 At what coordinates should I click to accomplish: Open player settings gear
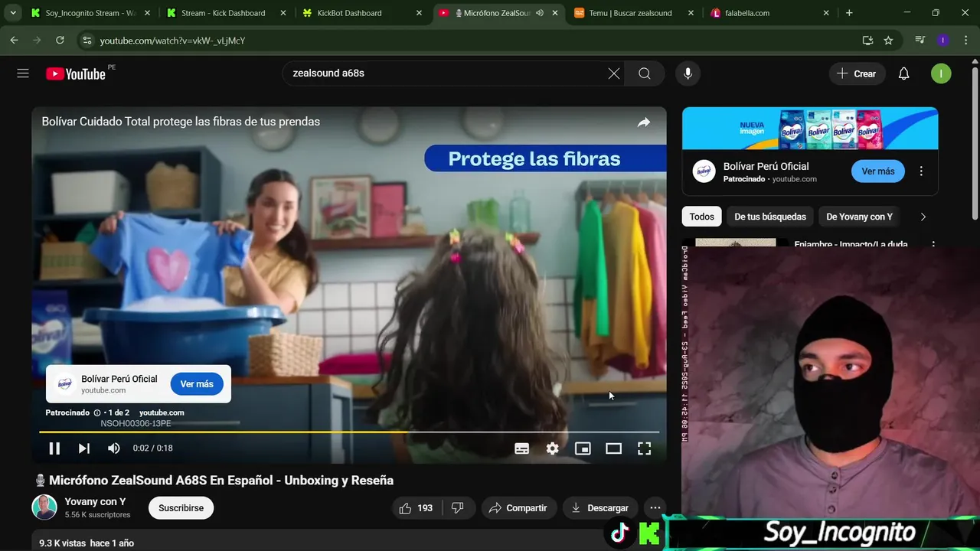coord(553,449)
